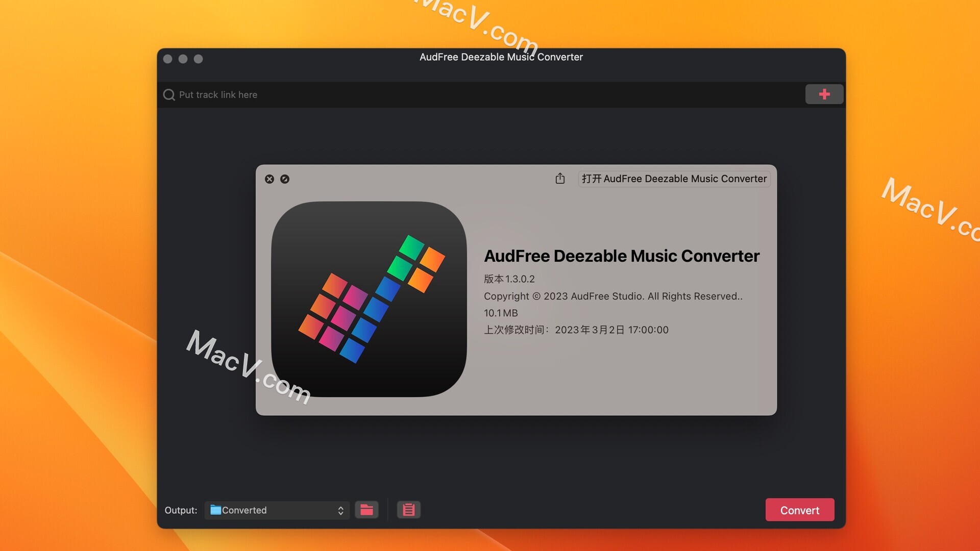Click the add track plus icon

click(x=824, y=94)
